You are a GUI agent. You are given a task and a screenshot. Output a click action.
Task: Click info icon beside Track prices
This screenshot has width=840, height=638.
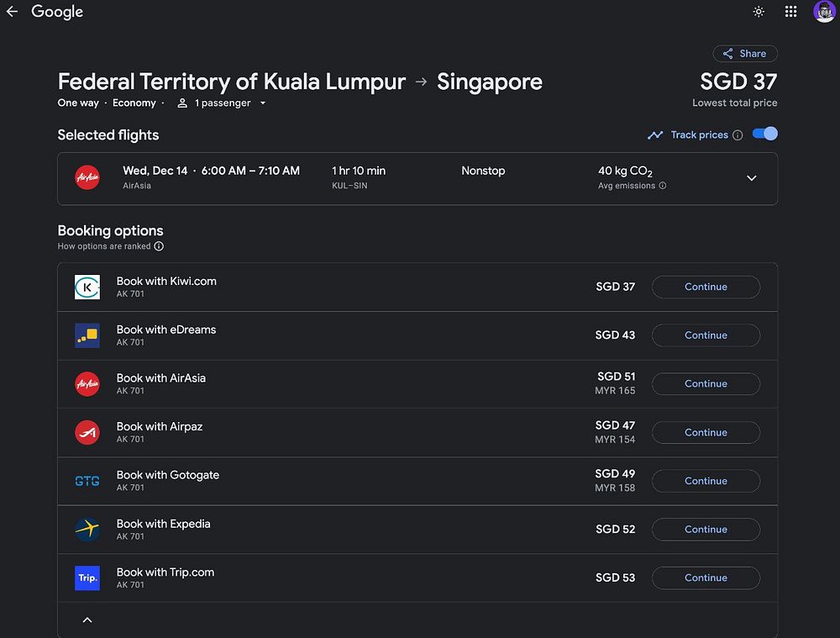[x=738, y=135]
